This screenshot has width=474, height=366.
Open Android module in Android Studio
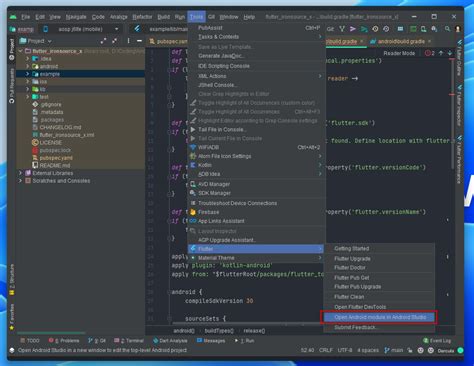click(x=379, y=317)
